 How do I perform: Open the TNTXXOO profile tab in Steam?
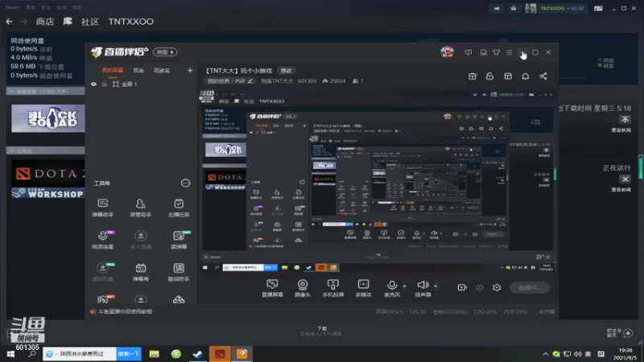[130, 22]
